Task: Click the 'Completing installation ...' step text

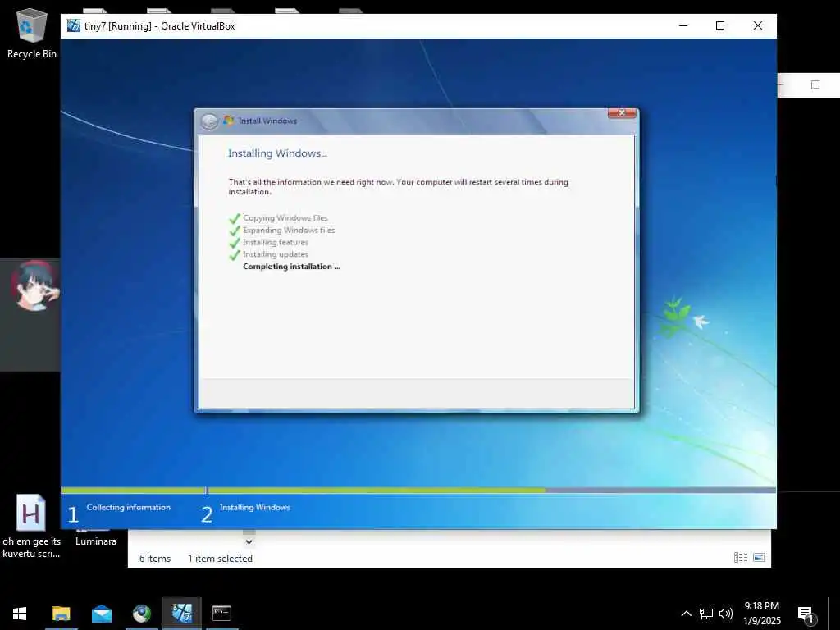Action: point(291,267)
